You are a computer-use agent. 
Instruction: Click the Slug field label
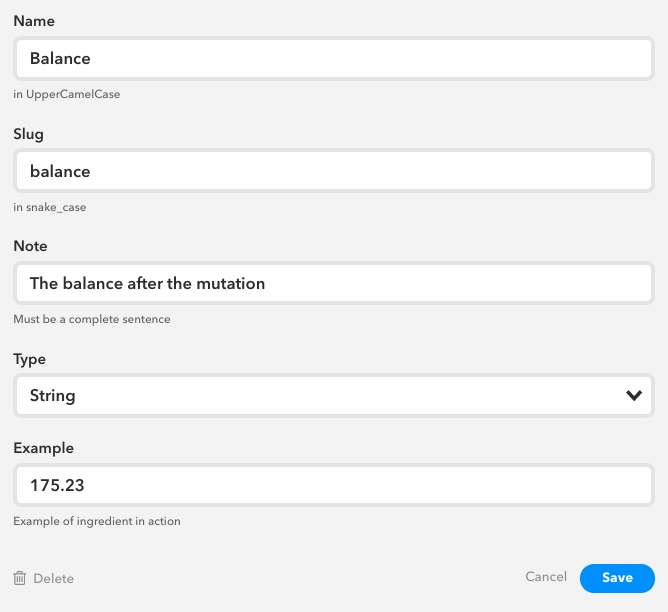pos(28,133)
